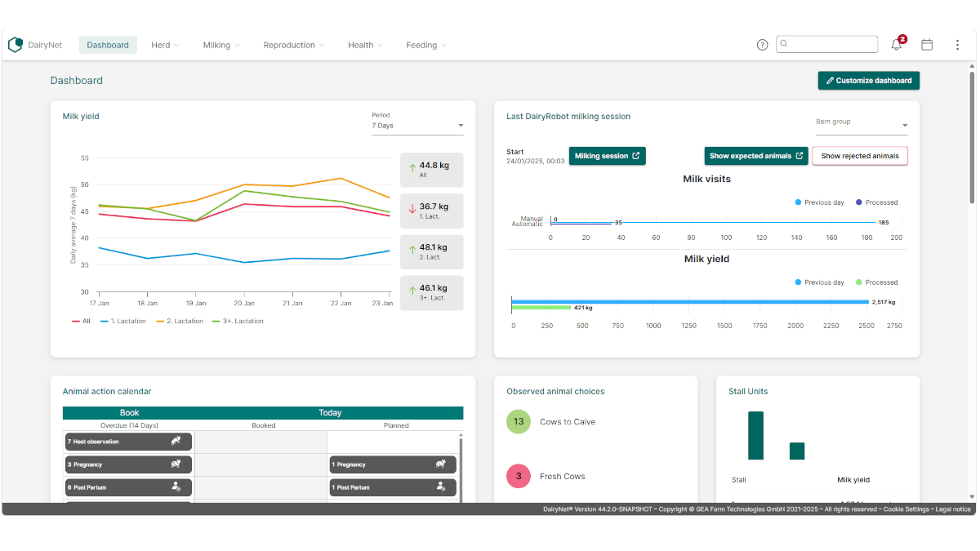Open the help question mark icon
Screen dimensions: 980x551
click(x=762, y=45)
